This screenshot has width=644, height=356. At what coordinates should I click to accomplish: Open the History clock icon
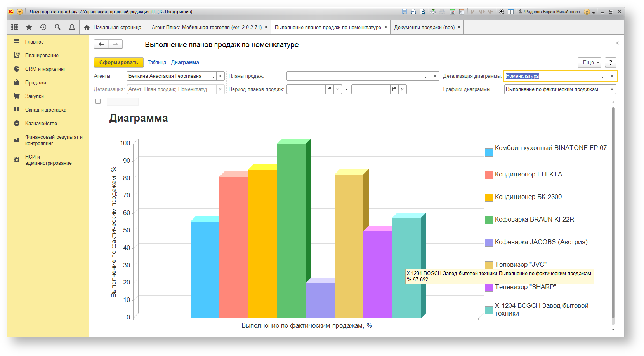click(x=43, y=27)
